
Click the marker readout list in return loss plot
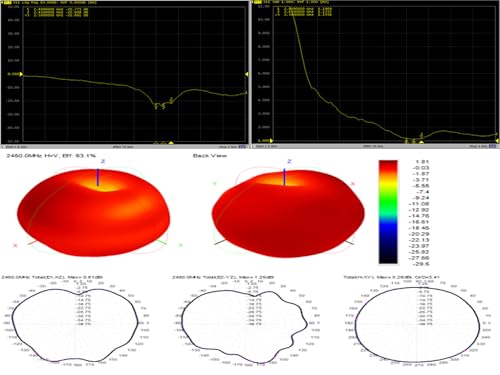tap(57, 12)
